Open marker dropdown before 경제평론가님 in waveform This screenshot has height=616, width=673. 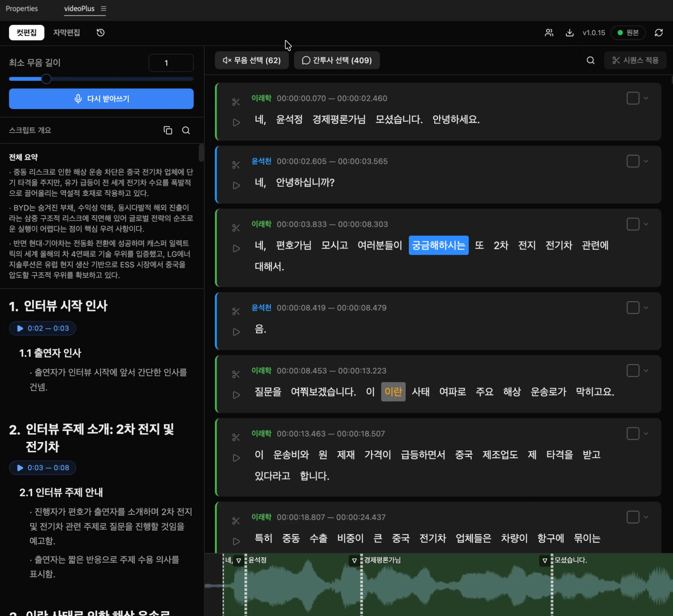click(x=355, y=561)
